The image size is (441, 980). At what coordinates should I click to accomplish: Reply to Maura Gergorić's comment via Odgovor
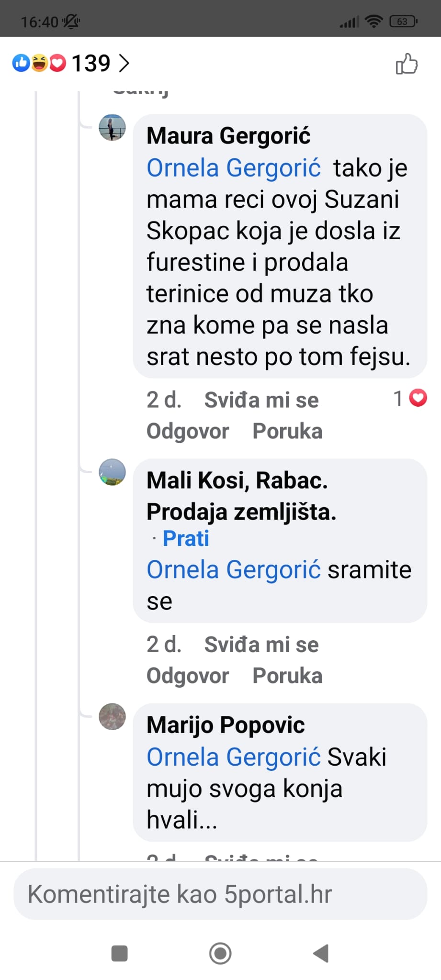coord(188,431)
